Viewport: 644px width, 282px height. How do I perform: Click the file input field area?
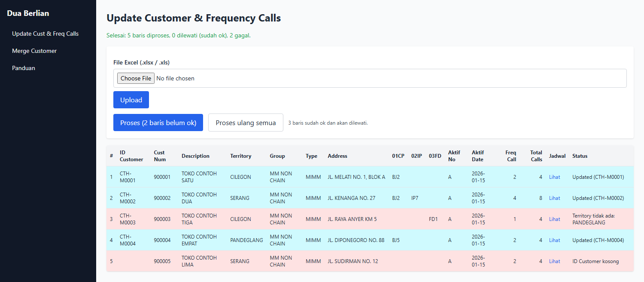tap(370, 78)
